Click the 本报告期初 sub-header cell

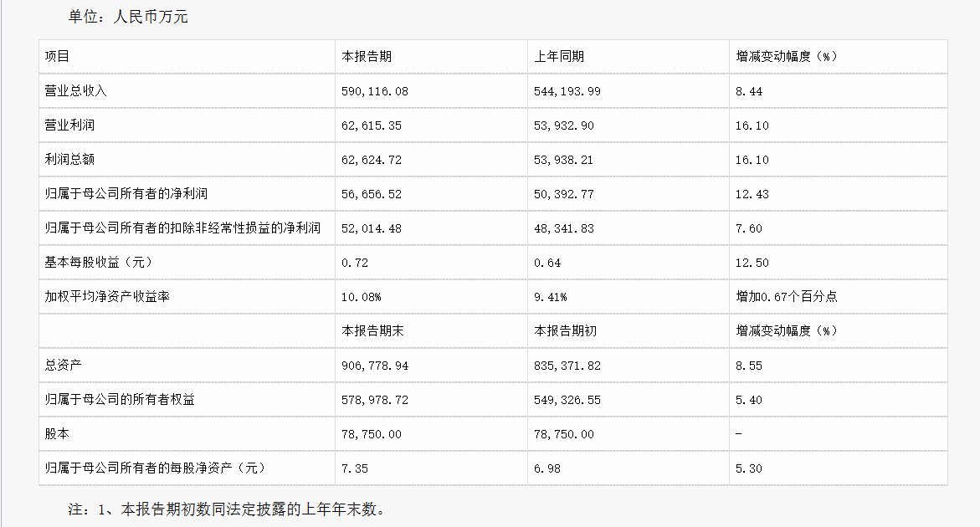click(566, 331)
